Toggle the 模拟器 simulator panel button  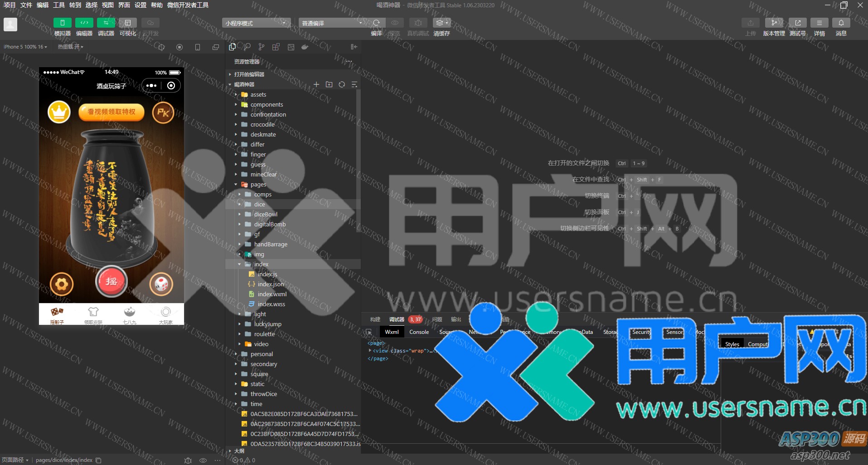[62, 23]
